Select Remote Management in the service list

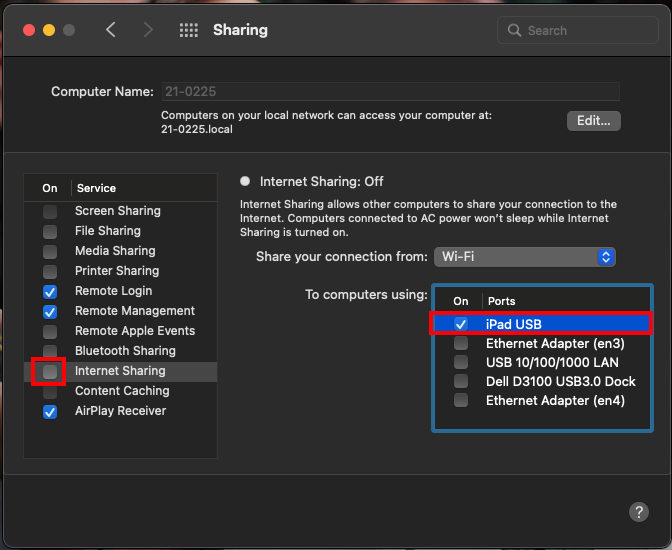point(134,311)
